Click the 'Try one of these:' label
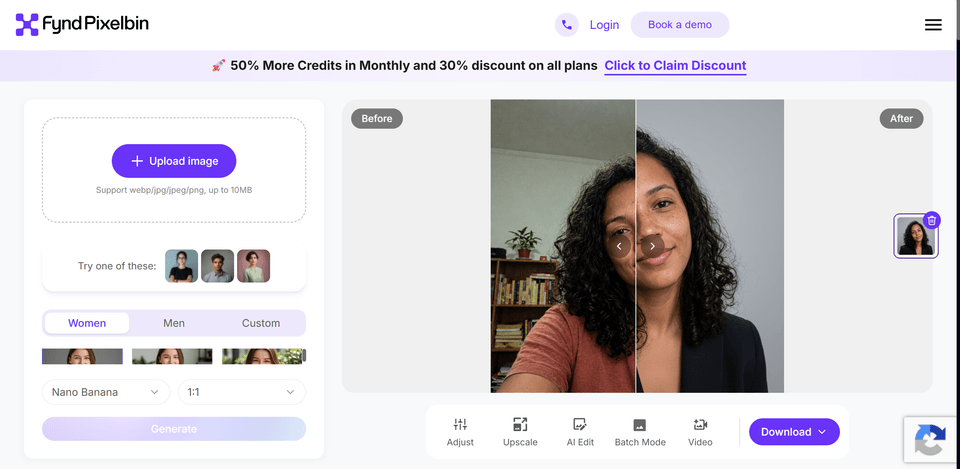 pyautogui.click(x=117, y=266)
